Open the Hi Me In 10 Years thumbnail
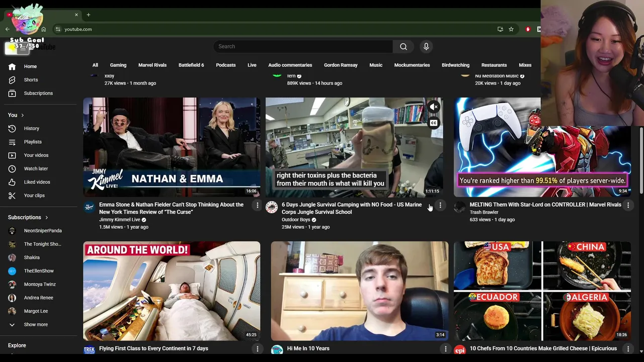The width and height of the screenshot is (644, 362). point(360,291)
